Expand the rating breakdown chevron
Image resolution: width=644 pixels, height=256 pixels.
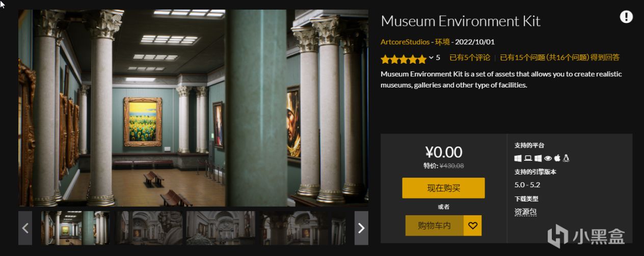pyautogui.click(x=431, y=58)
